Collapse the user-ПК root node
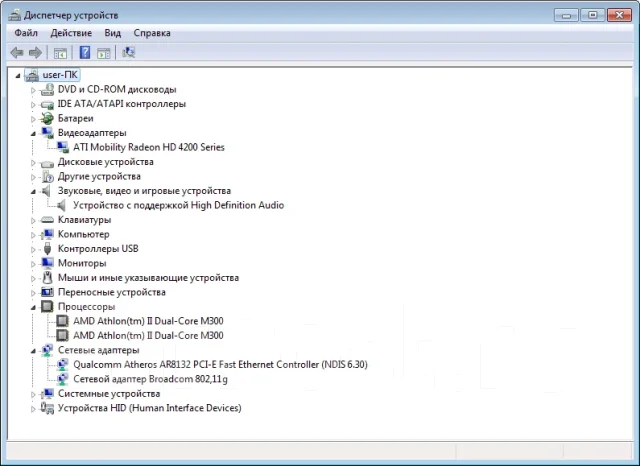 18,75
